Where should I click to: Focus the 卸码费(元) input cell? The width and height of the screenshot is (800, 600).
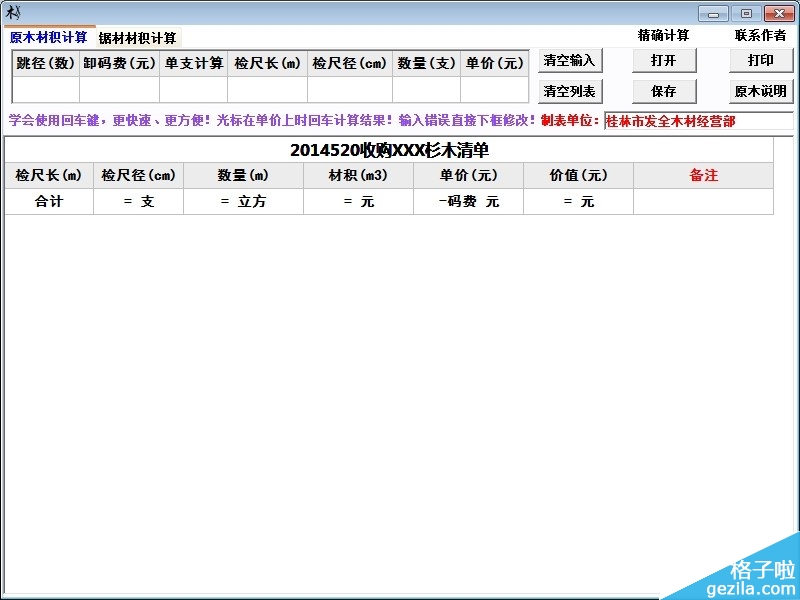pyautogui.click(x=119, y=89)
